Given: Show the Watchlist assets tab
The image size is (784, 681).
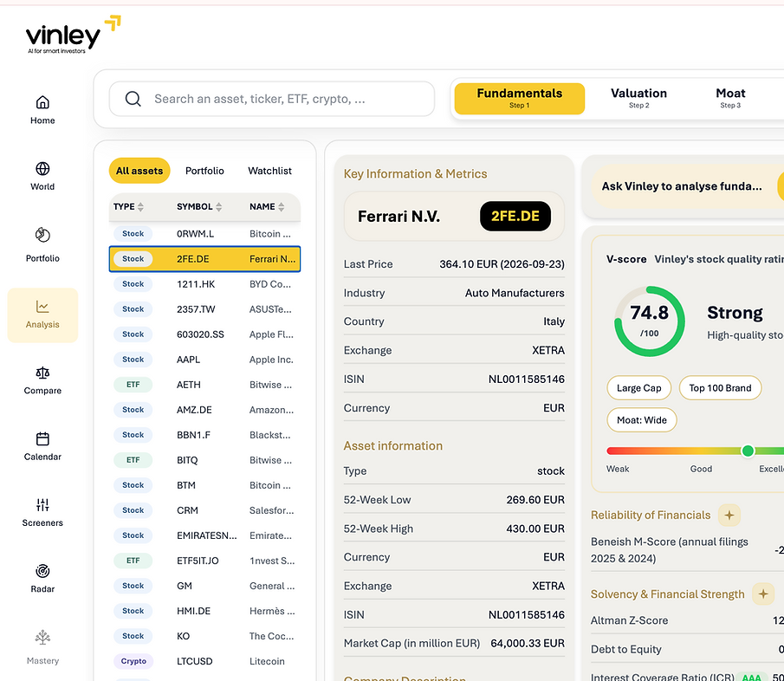Looking at the screenshot, I should (x=269, y=171).
